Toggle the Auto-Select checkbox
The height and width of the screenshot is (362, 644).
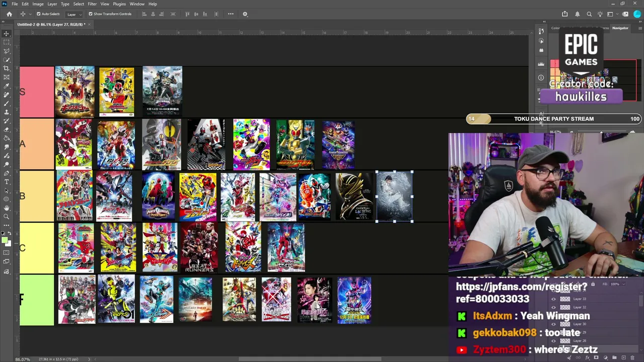pos(38,14)
